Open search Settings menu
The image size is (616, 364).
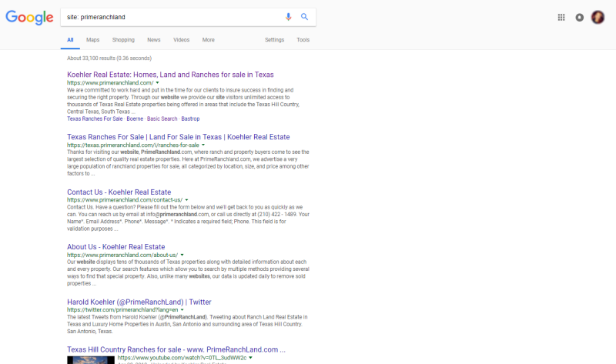(274, 40)
